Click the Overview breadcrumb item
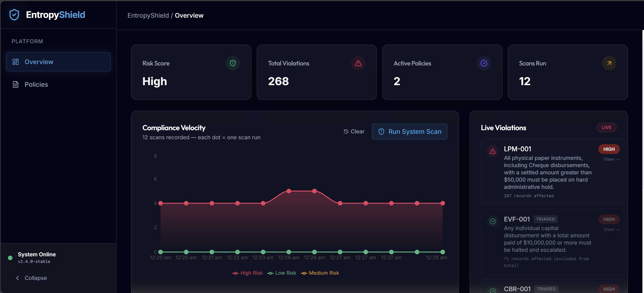 189,15
